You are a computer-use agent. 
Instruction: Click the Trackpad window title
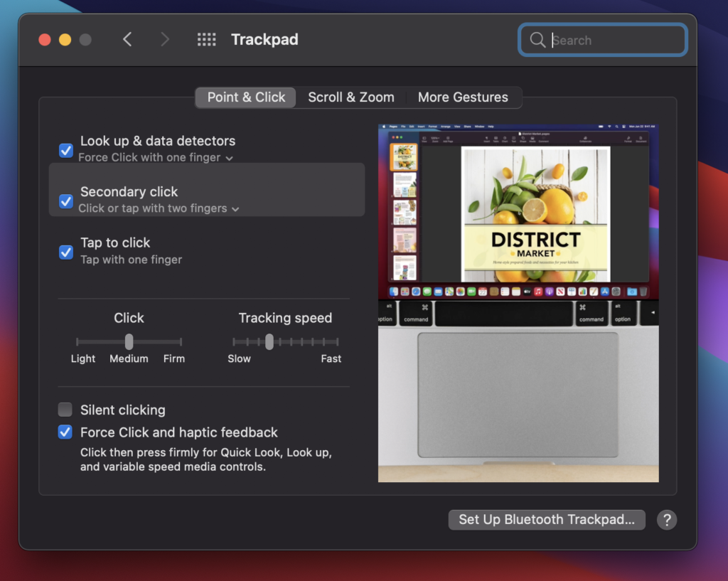click(264, 40)
